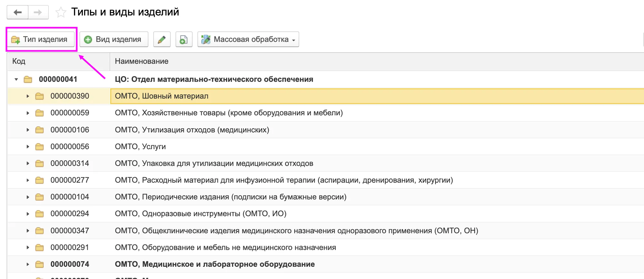Expand the 000000056 'Услуги' group
Viewport: 644px width, 279px height.
click(x=28, y=147)
